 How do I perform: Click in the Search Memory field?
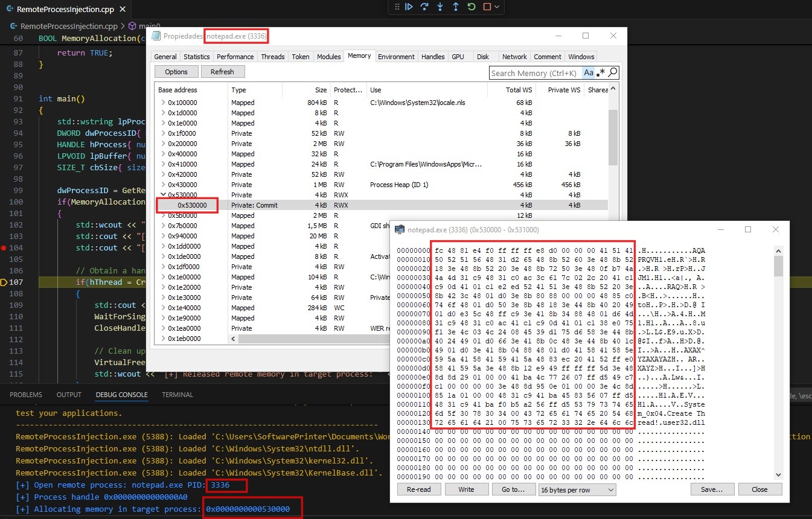535,73
